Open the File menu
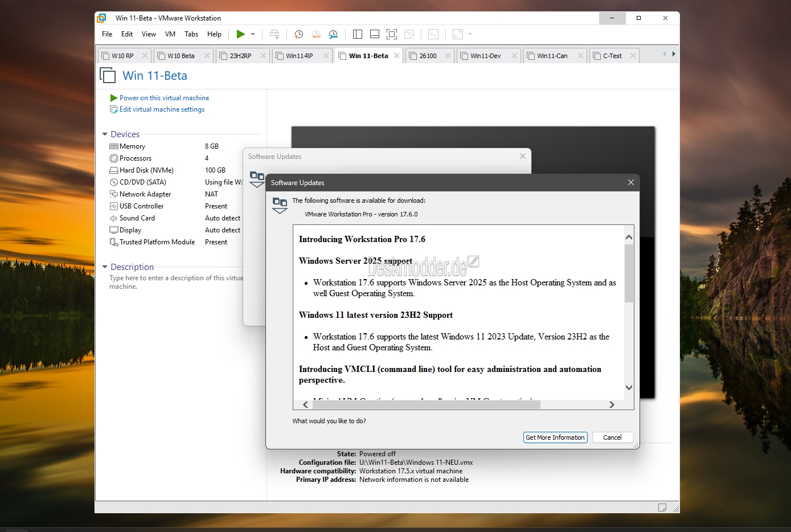This screenshot has width=791, height=532. [107, 34]
